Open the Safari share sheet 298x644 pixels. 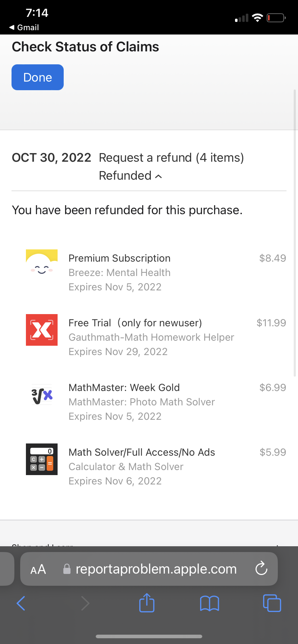[x=147, y=603]
